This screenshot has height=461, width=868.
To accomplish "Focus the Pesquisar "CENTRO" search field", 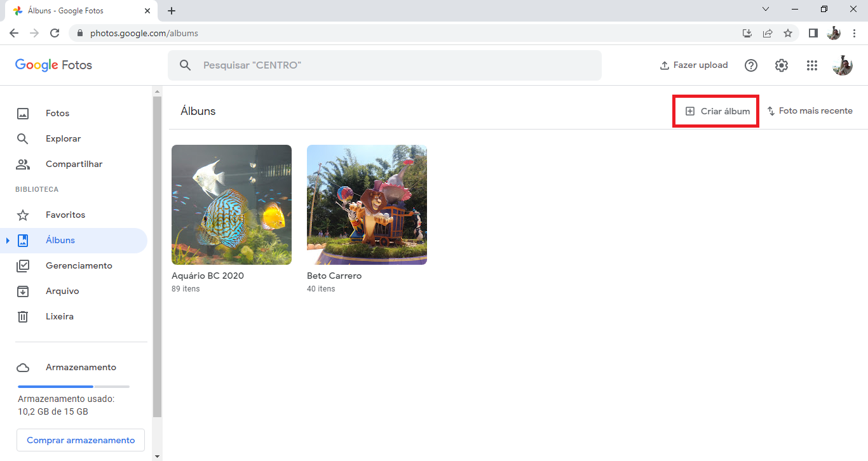I will tap(384, 65).
